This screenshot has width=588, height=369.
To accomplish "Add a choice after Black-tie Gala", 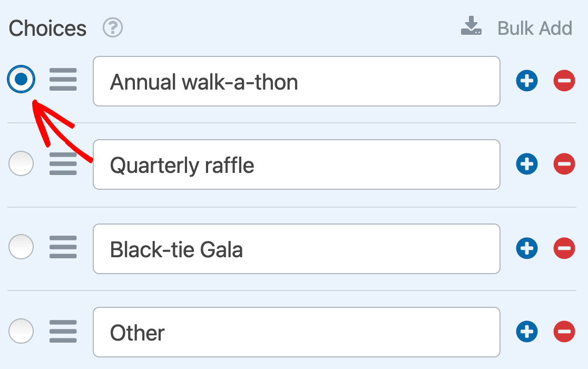I will 527,248.
